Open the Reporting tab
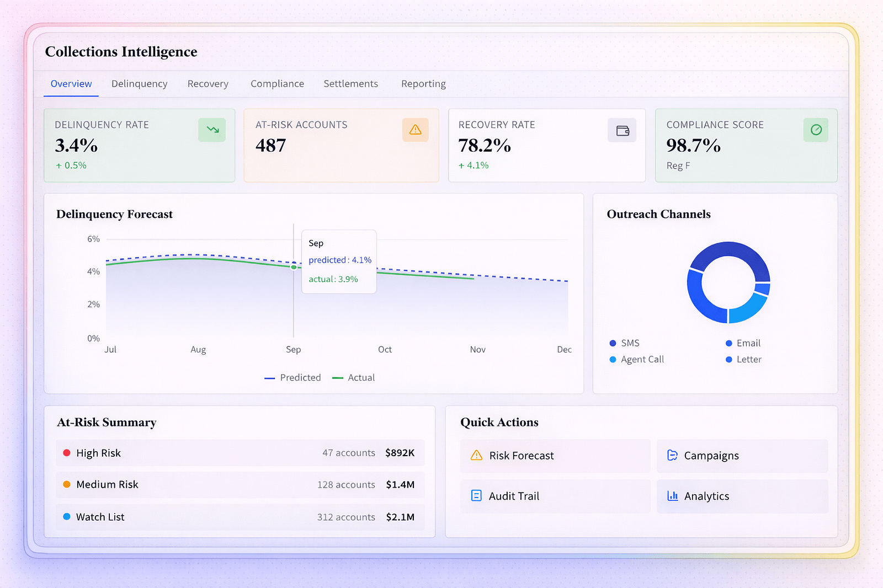This screenshot has width=883, height=588. point(423,84)
